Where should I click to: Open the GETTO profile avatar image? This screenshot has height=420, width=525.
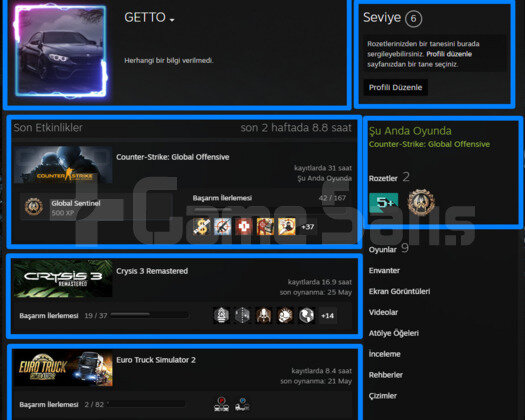(x=61, y=52)
